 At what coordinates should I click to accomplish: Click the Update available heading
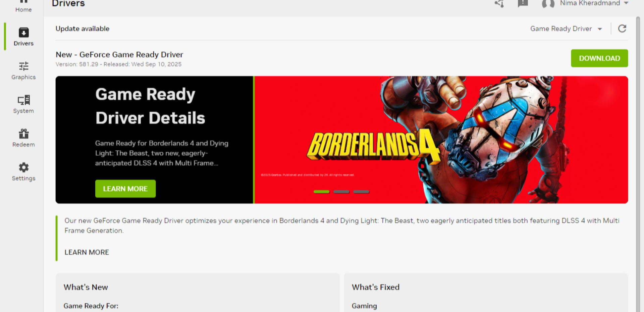click(x=83, y=29)
